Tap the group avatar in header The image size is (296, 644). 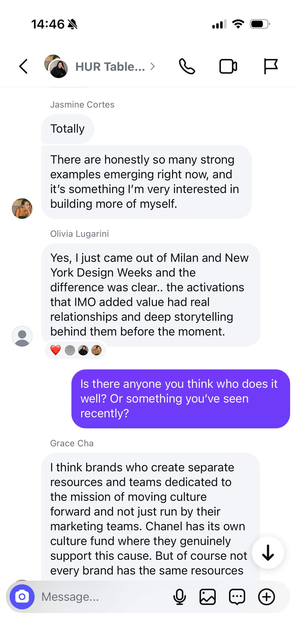pos(56,66)
